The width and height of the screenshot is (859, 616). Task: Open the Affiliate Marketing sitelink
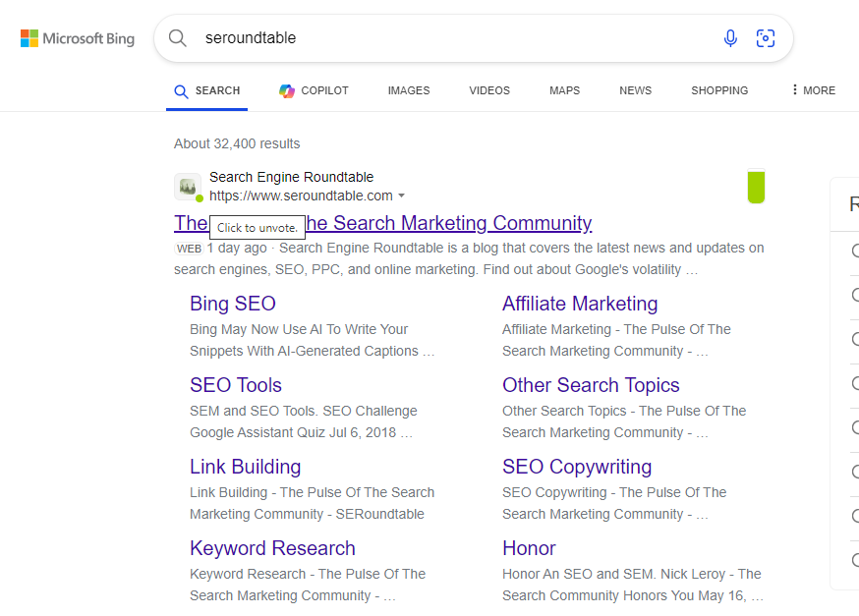tap(580, 304)
